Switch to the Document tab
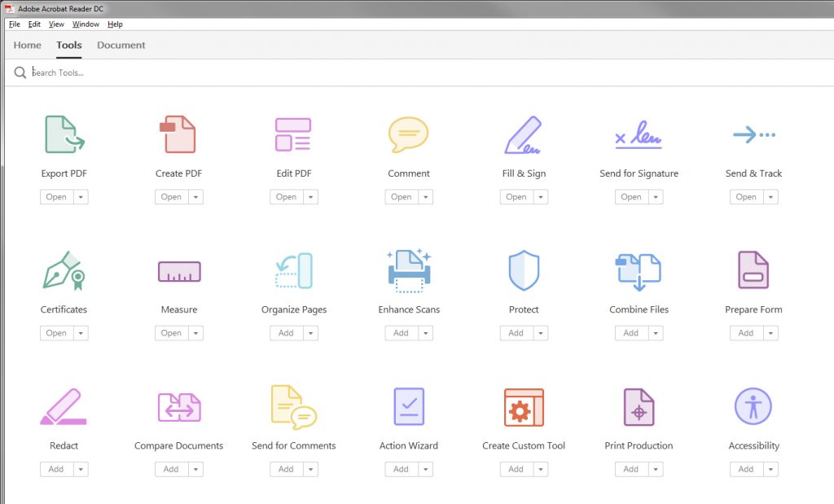This screenshot has height=504, width=834. tap(121, 46)
